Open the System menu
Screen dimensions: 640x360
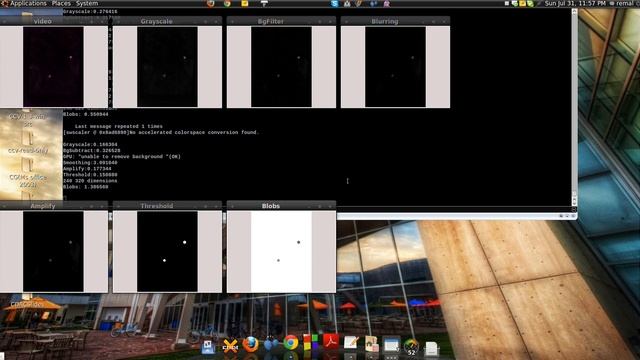pos(87,3)
